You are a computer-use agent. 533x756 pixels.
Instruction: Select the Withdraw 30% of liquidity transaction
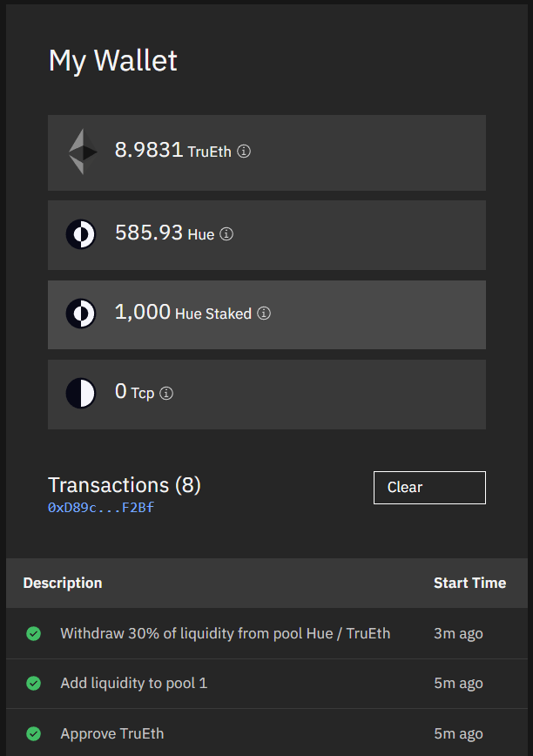225,633
